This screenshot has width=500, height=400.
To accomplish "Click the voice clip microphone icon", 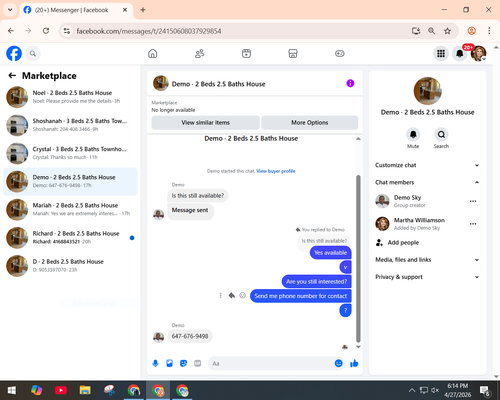I will 155,363.
